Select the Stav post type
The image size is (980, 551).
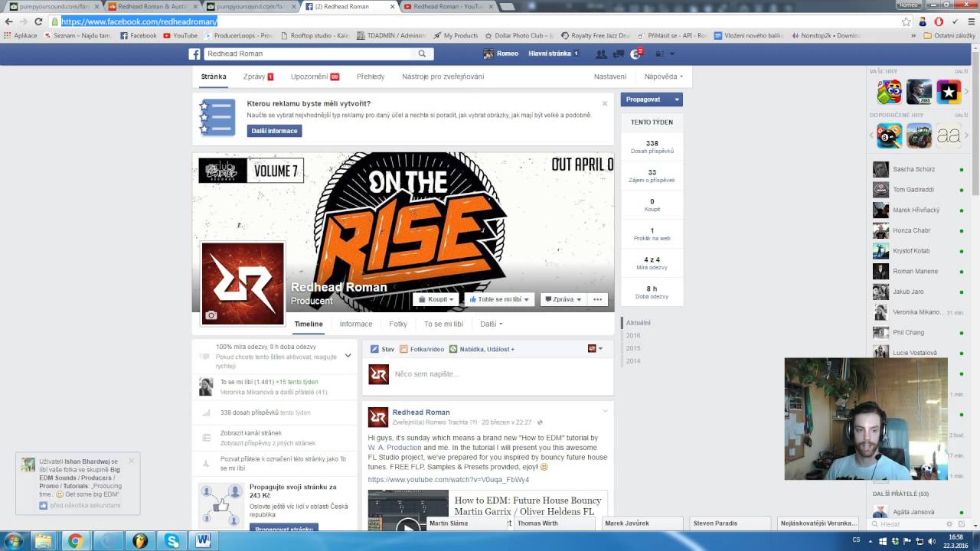pyautogui.click(x=382, y=349)
